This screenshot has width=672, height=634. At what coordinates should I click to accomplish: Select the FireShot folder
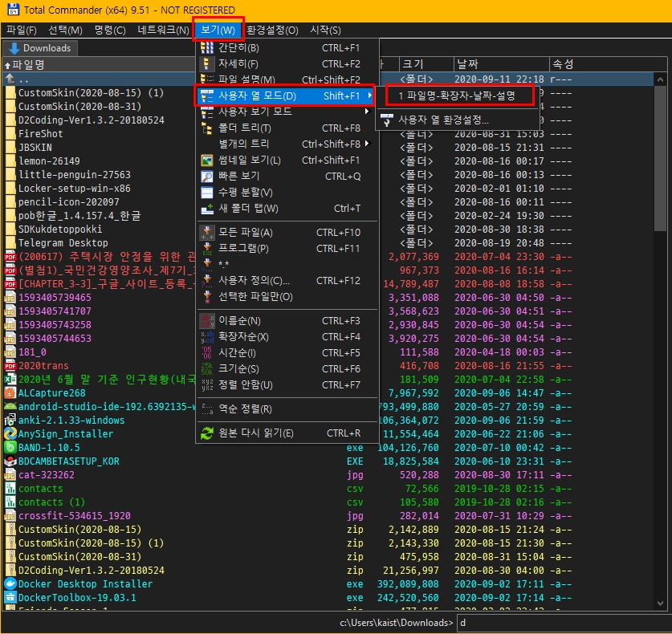(40, 134)
